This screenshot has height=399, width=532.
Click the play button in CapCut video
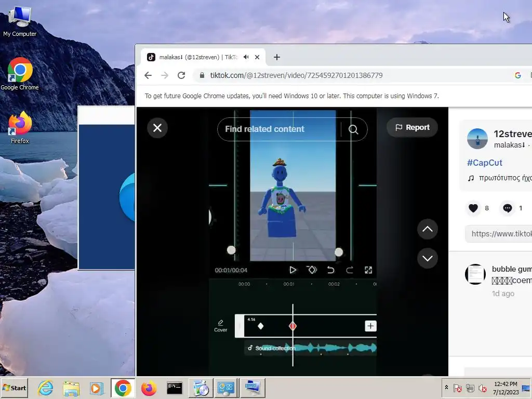(x=292, y=270)
